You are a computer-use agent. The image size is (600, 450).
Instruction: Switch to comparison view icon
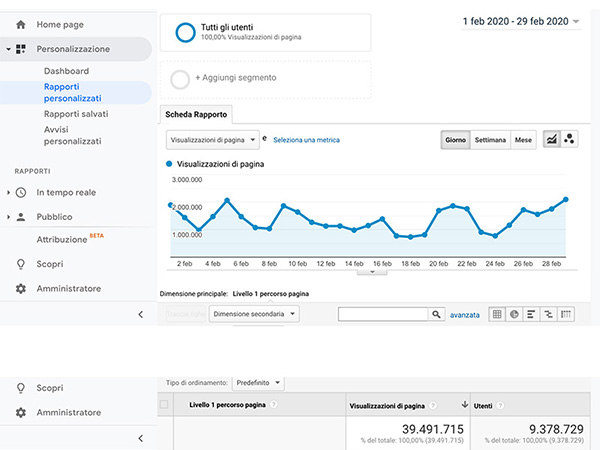[548, 315]
